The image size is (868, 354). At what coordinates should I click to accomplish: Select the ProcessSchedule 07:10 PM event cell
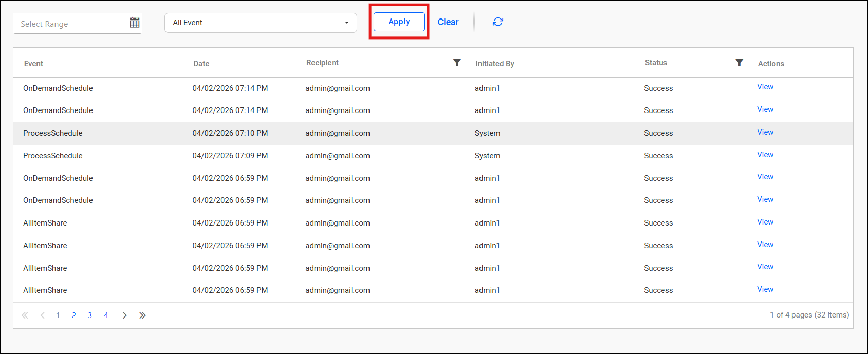[53, 133]
